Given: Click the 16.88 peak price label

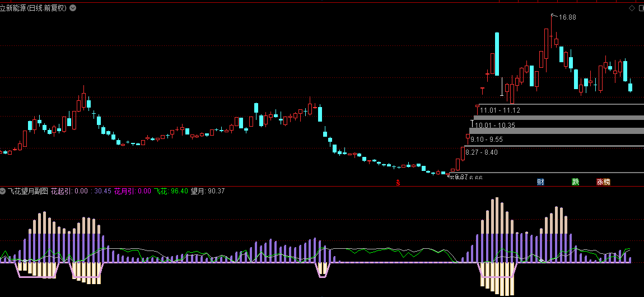Looking at the screenshot, I should [x=567, y=17].
